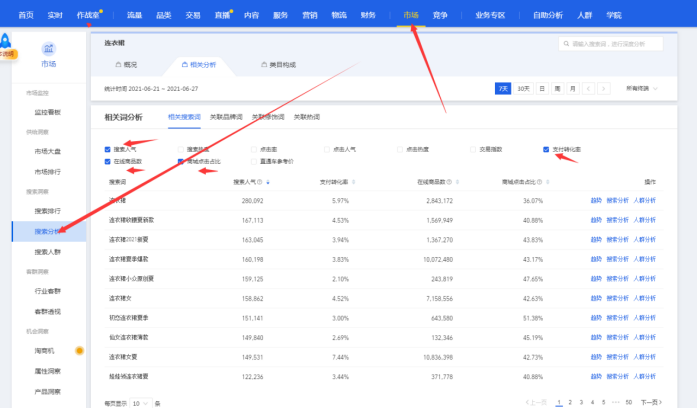
Task: Open 流量 in the top navigation
Action: click(134, 15)
